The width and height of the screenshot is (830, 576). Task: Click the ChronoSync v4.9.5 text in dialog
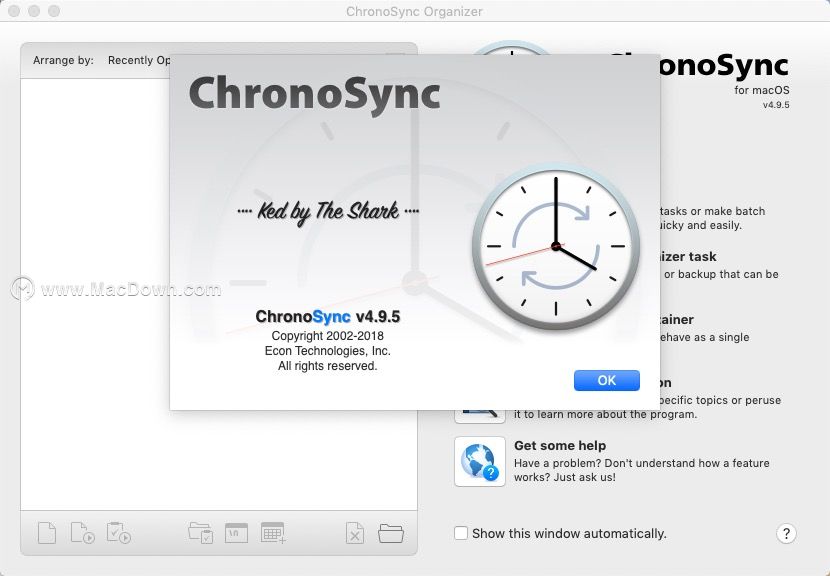pyautogui.click(x=328, y=317)
